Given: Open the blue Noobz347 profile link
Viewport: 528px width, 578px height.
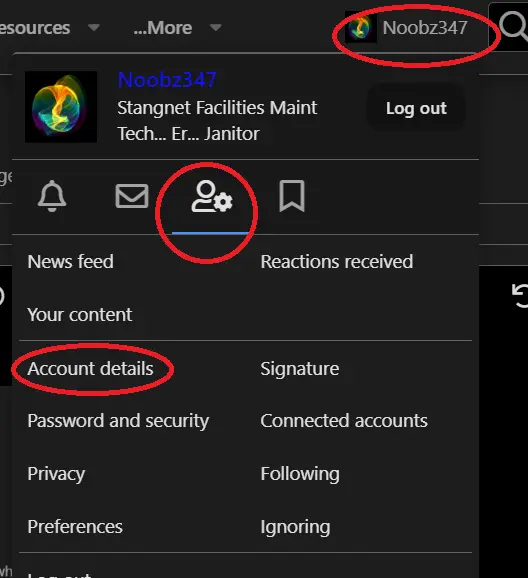Looking at the screenshot, I should 167,80.
